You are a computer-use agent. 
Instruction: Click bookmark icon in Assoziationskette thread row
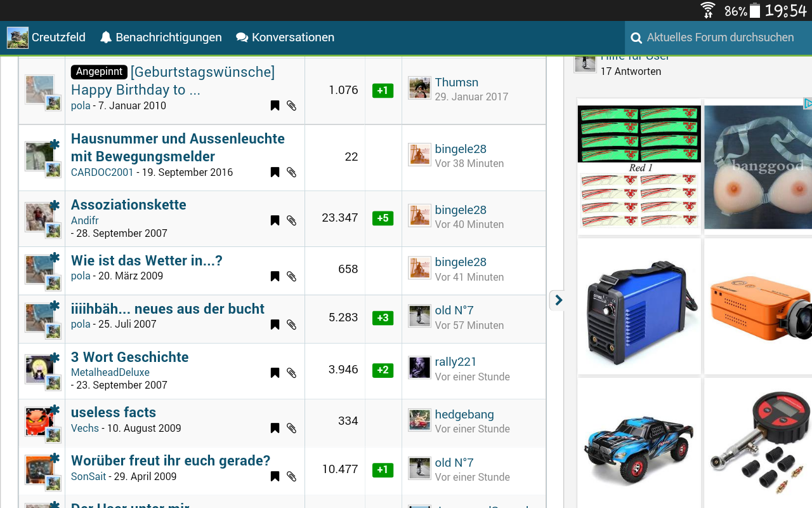(275, 220)
